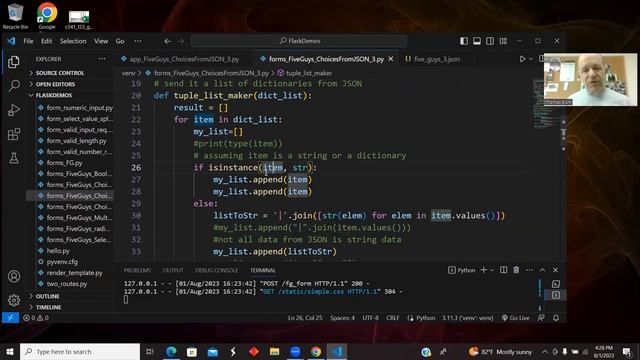Open Run and Debug view
This screenshot has width=640, height=360.
click(x=14, y=110)
